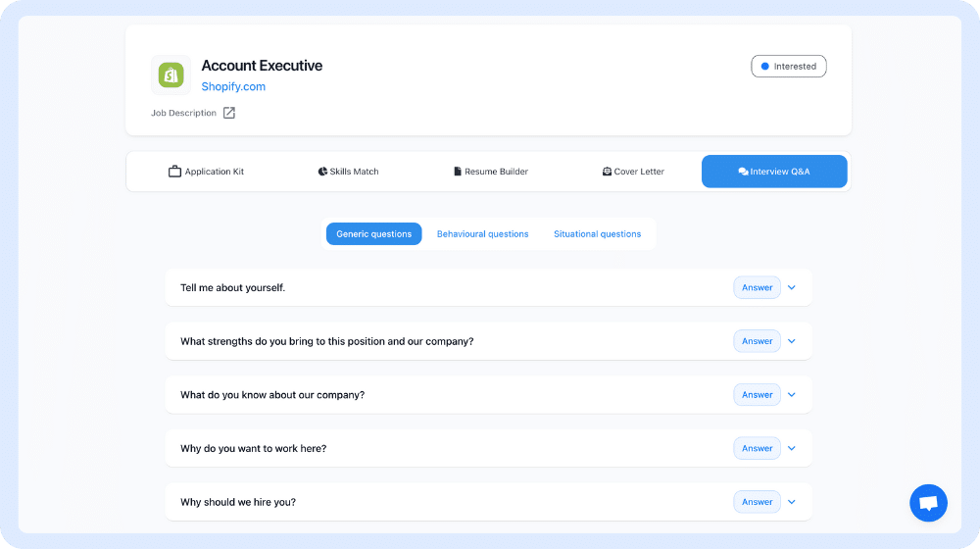Click Answer for "Why should we hire you?"
The height and width of the screenshot is (549, 980).
coord(757,502)
